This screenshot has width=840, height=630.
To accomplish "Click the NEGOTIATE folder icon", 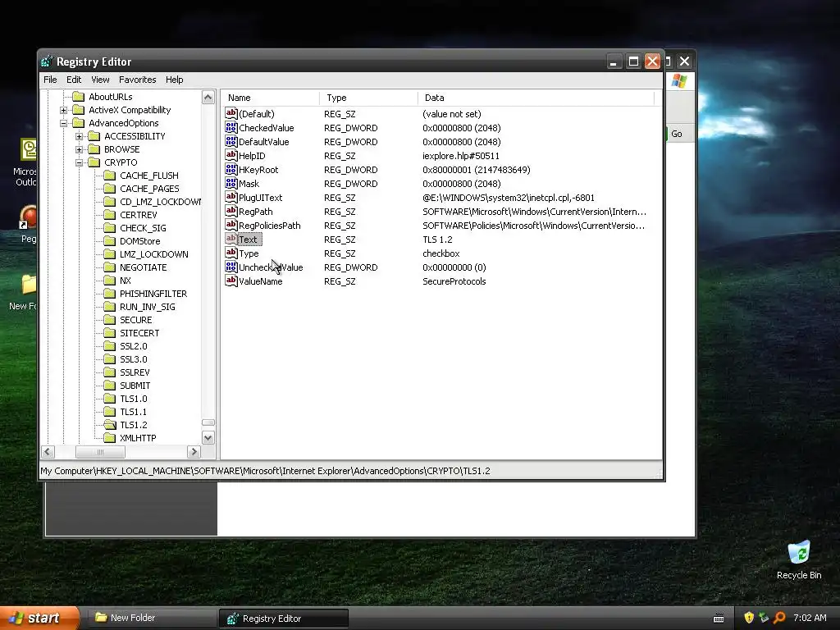I will coord(110,267).
